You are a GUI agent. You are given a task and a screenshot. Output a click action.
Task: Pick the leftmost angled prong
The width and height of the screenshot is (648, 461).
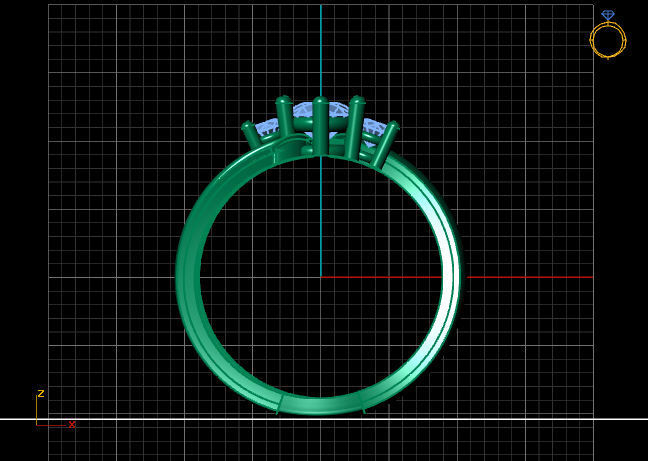[x=253, y=134]
